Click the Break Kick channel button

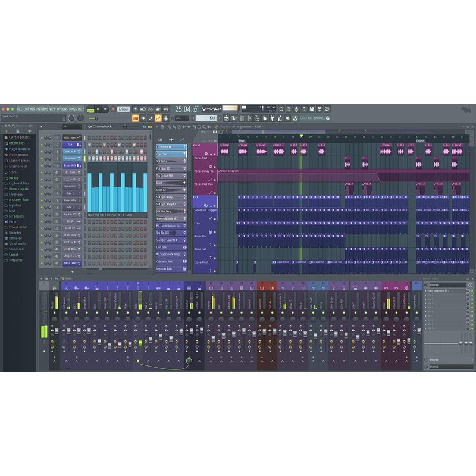coord(72,165)
